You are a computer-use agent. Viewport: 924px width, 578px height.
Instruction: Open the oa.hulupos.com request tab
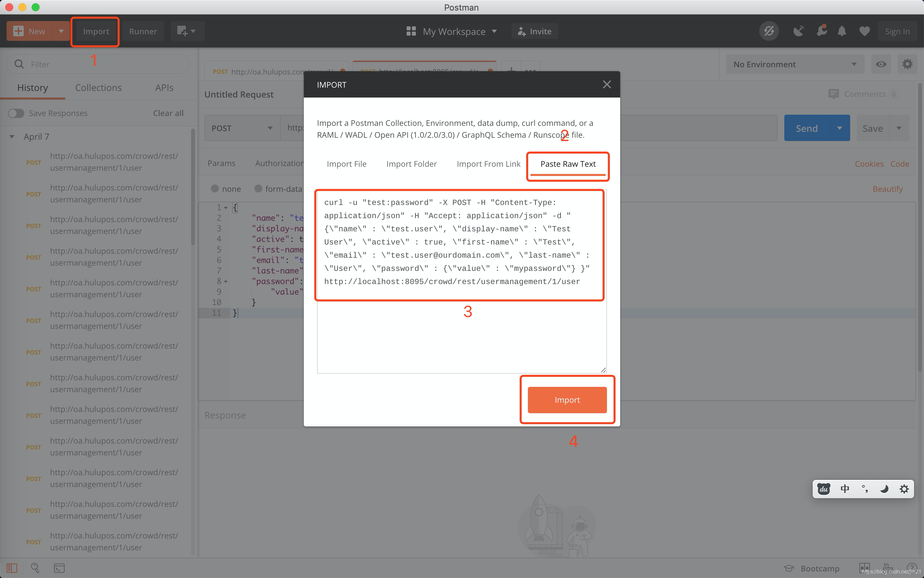[277, 71]
